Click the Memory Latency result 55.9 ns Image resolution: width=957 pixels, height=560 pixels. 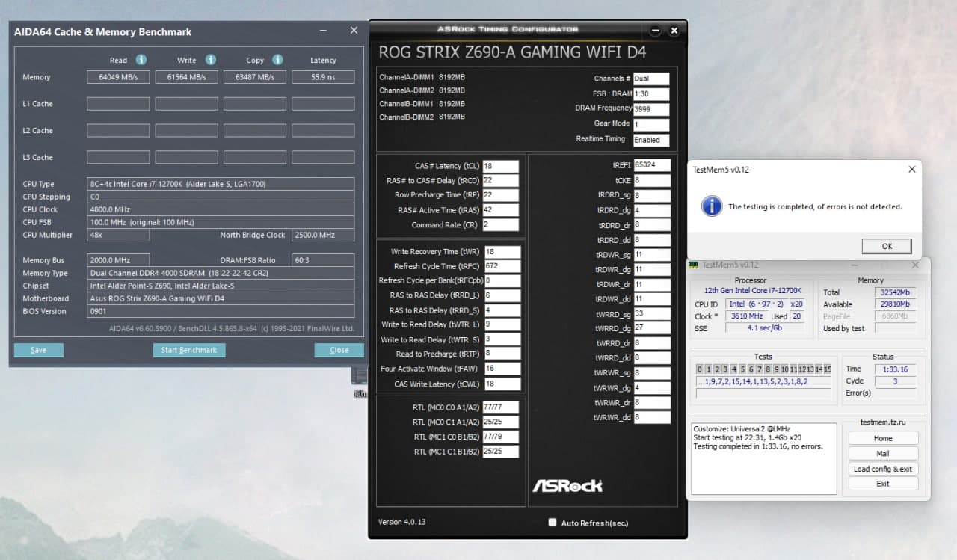coord(323,77)
